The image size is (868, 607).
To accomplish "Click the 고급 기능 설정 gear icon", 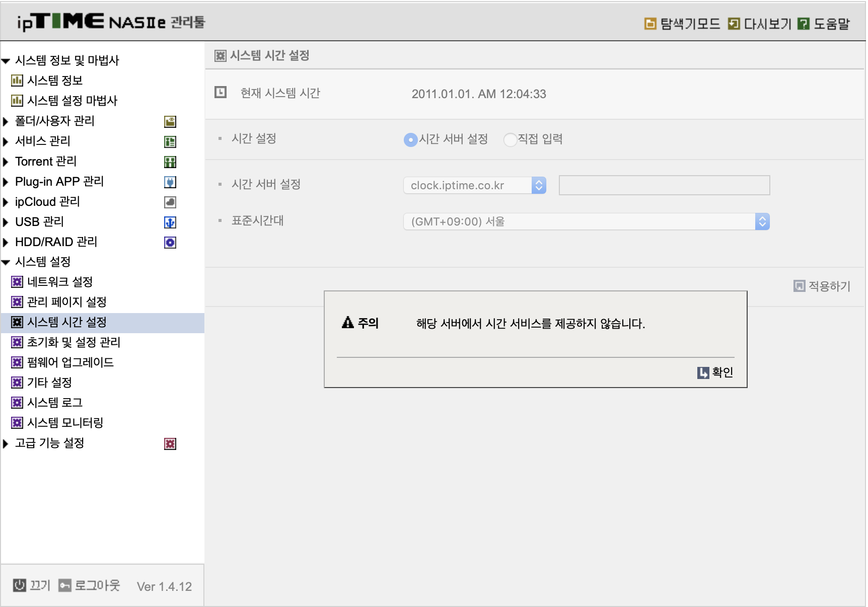I will tap(170, 443).
